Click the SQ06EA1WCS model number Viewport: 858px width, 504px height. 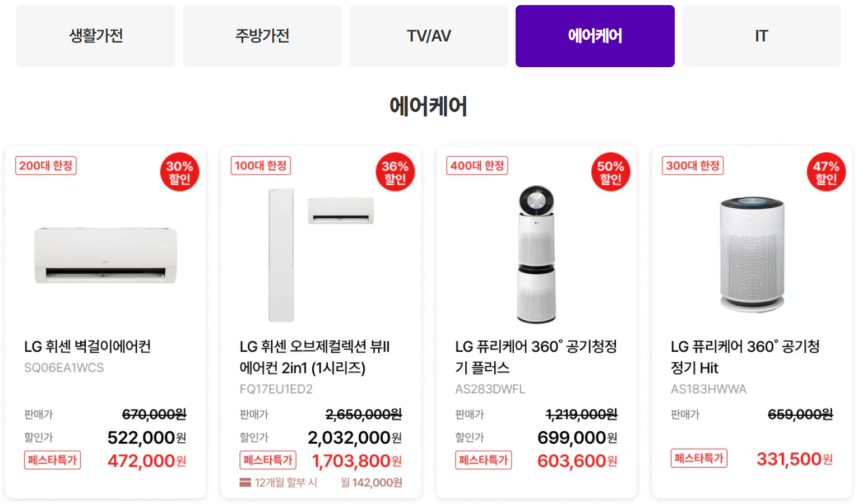[63, 368]
